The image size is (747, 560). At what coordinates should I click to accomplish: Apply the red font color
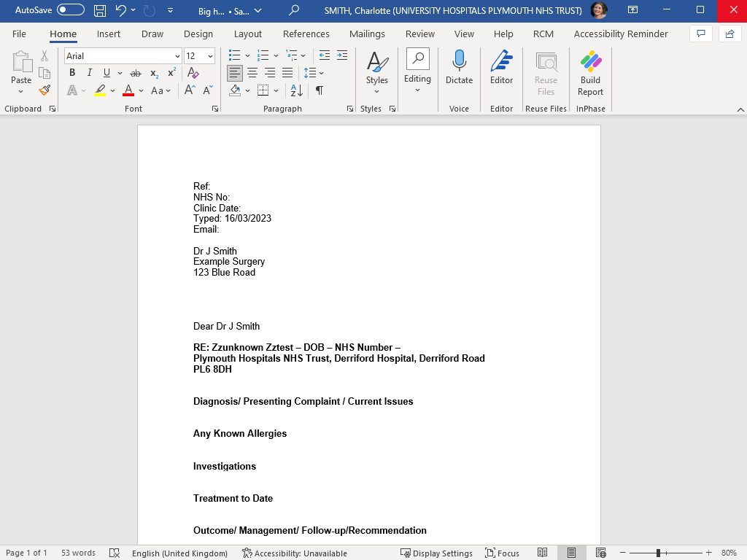(x=128, y=90)
